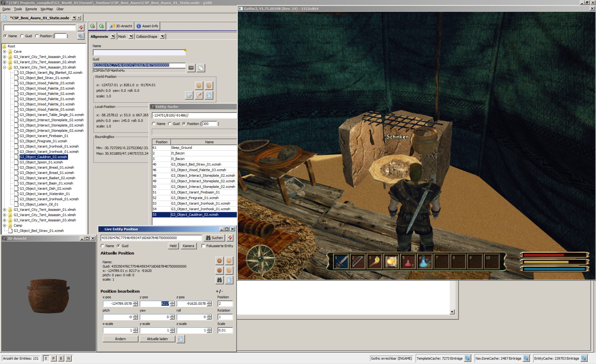Click the Suchen button
This screenshot has width=596, height=364.
point(214,238)
